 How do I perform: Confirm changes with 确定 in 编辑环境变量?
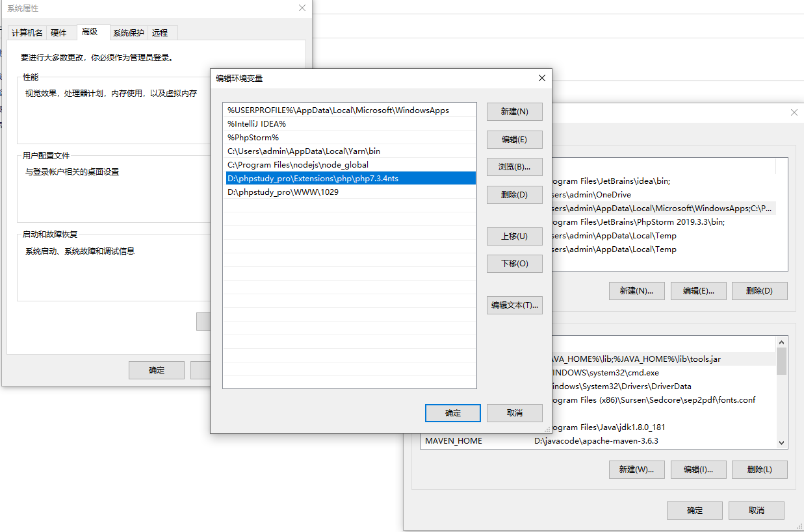pyautogui.click(x=452, y=412)
